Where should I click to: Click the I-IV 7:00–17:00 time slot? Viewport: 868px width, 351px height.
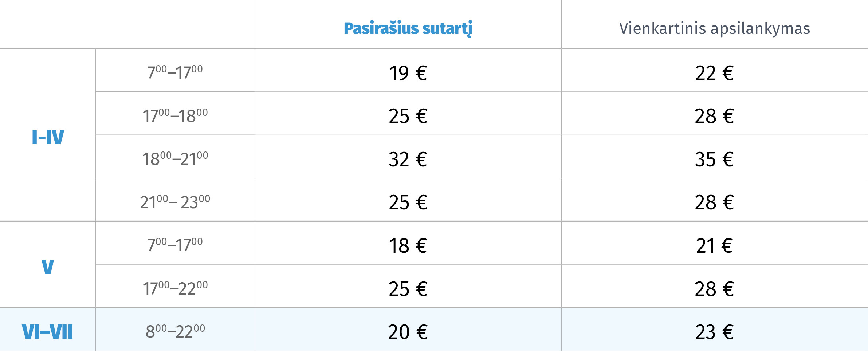tap(175, 72)
